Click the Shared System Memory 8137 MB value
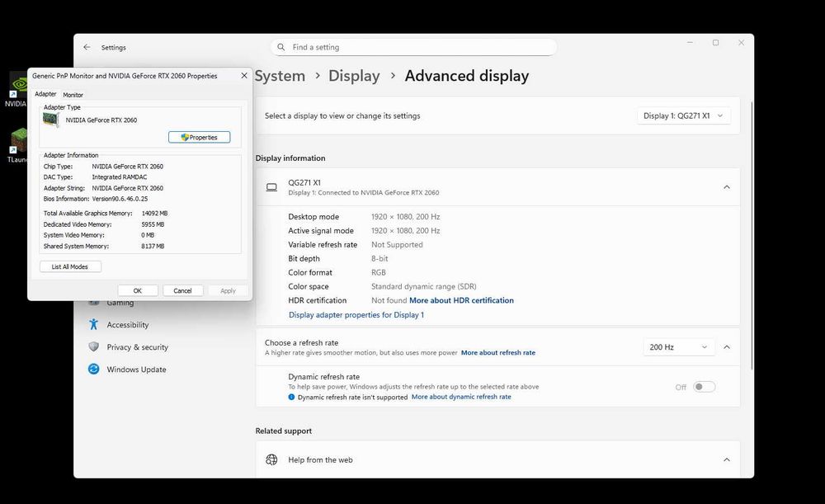Screen dimensions: 825x504 153,246
